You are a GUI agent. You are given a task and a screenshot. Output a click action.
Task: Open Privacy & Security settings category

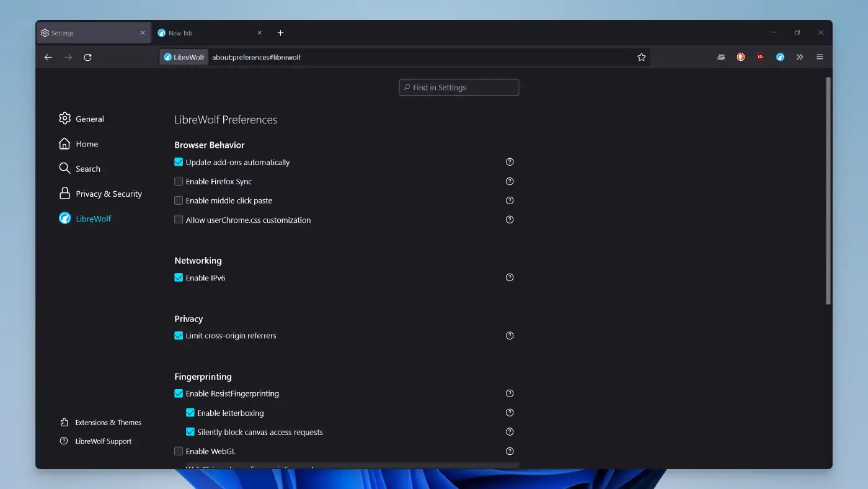pyautogui.click(x=108, y=194)
